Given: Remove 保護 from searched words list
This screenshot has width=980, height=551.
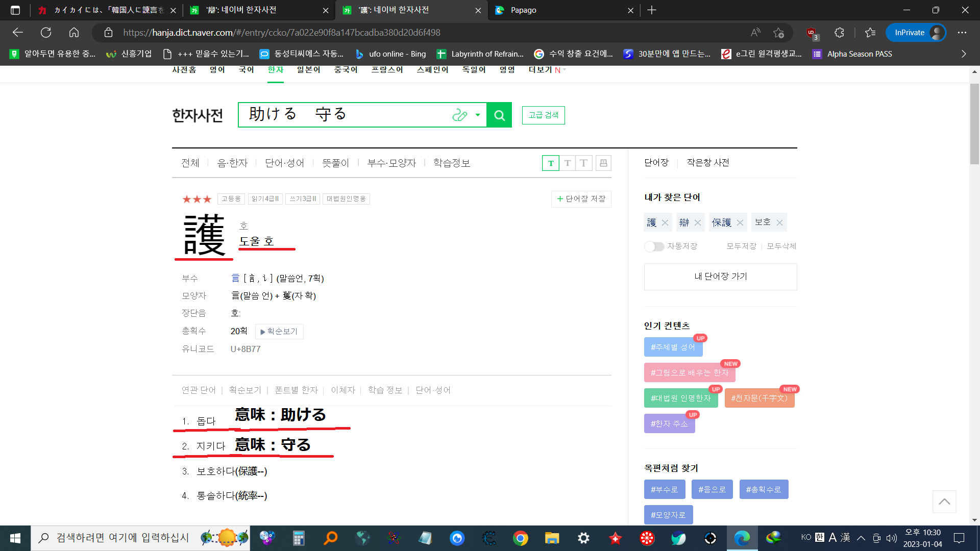Looking at the screenshot, I should click(x=740, y=223).
